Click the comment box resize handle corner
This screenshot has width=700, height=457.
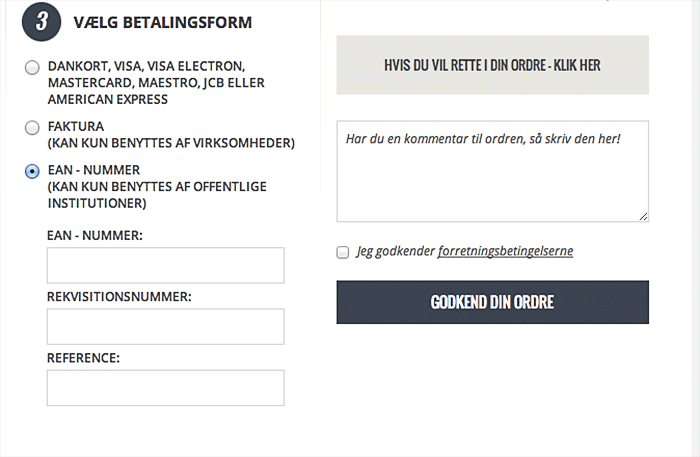pos(643,216)
